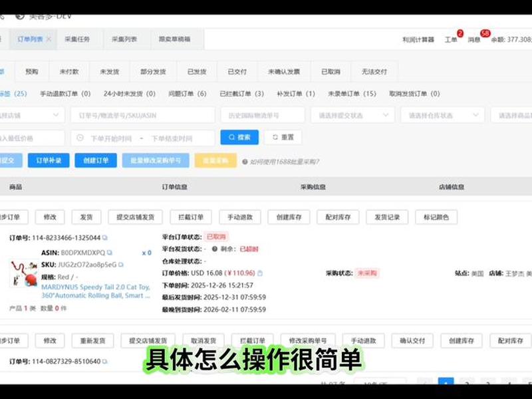This screenshot has width=532, height=399.
Task: Open 利润计算器
Action: coord(418,40)
